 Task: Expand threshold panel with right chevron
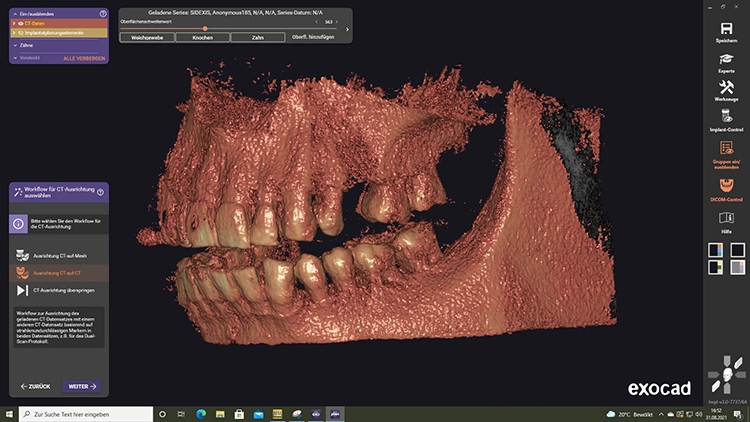[x=347, y=30]
